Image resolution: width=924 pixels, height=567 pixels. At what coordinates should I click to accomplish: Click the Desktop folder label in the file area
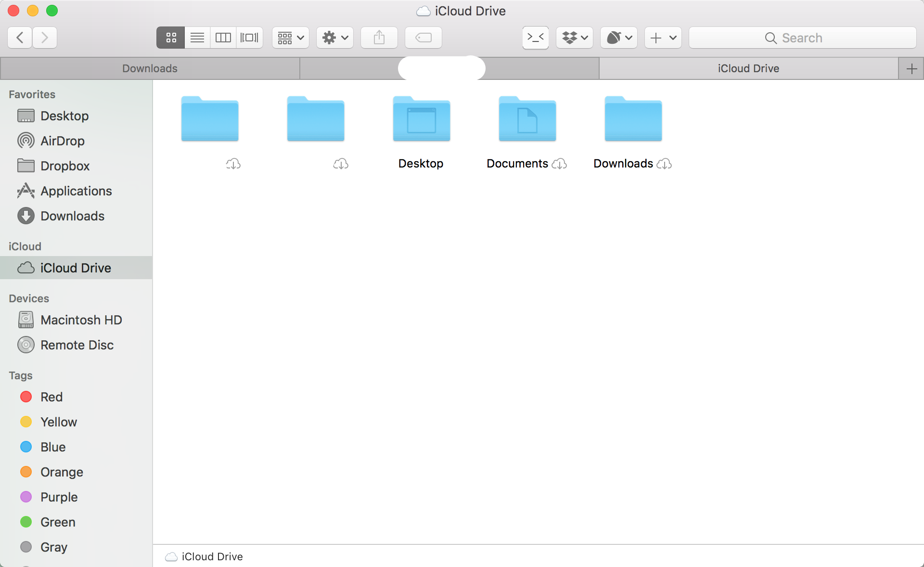coord(421,164)
